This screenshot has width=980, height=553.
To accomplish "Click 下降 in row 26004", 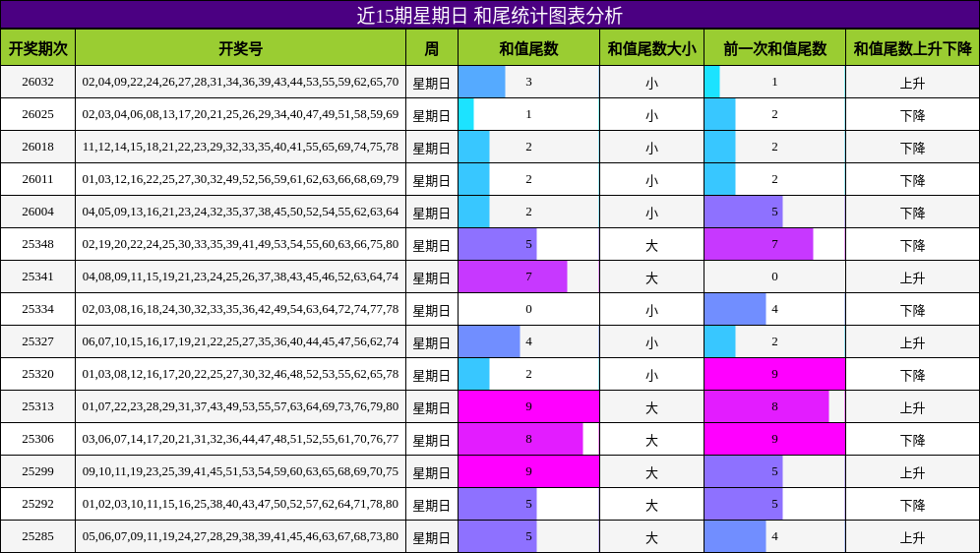I will [912, 214].
